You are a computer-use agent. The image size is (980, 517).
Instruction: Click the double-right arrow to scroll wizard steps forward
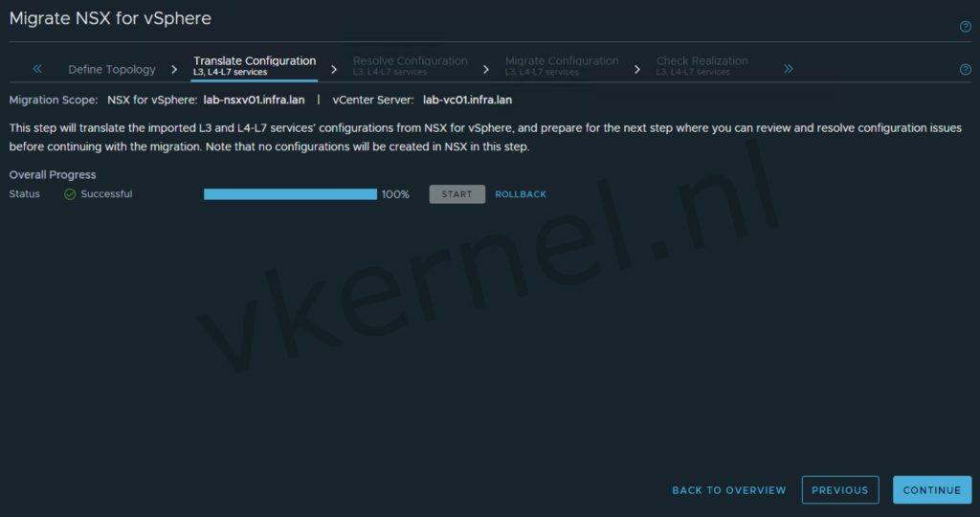coord(789,69)
